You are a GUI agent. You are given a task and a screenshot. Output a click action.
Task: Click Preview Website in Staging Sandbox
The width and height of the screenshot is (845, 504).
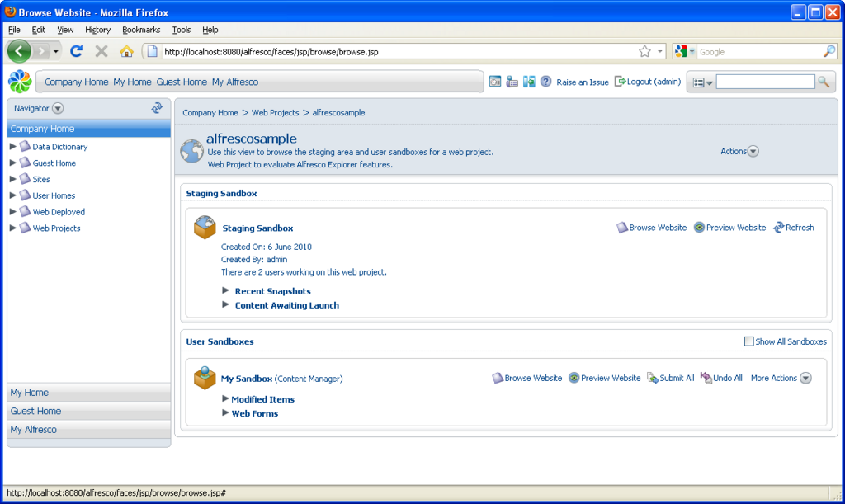click(x=729, y=228)
